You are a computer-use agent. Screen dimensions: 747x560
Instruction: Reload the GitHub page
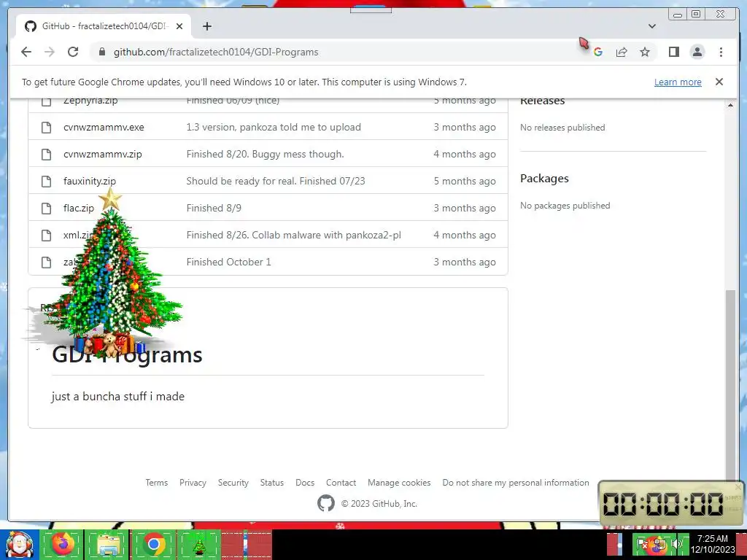point(73,52)
